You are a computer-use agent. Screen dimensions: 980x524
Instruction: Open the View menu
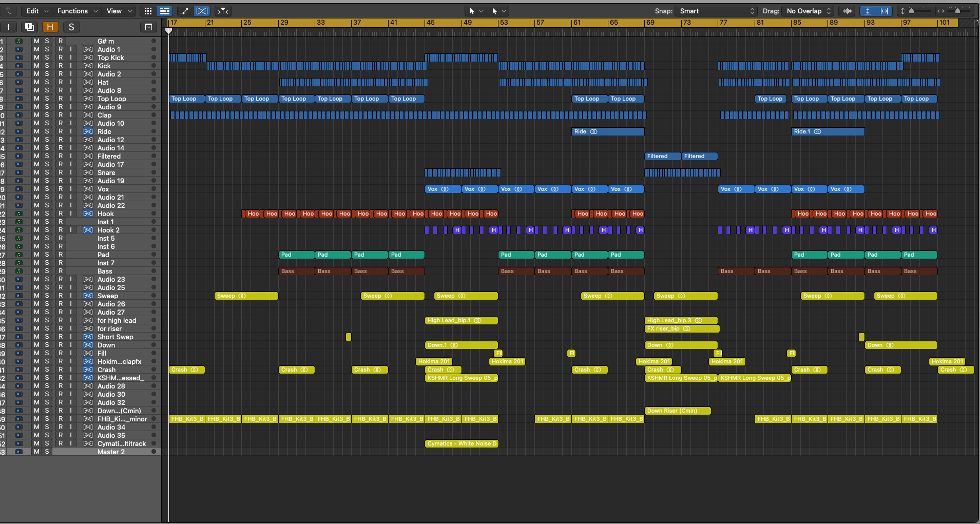(119, 11)
